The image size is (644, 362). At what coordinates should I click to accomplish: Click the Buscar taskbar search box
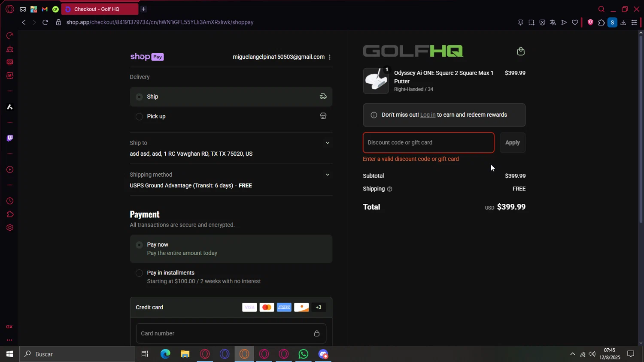pyautogui.click(x=77, y=354)
